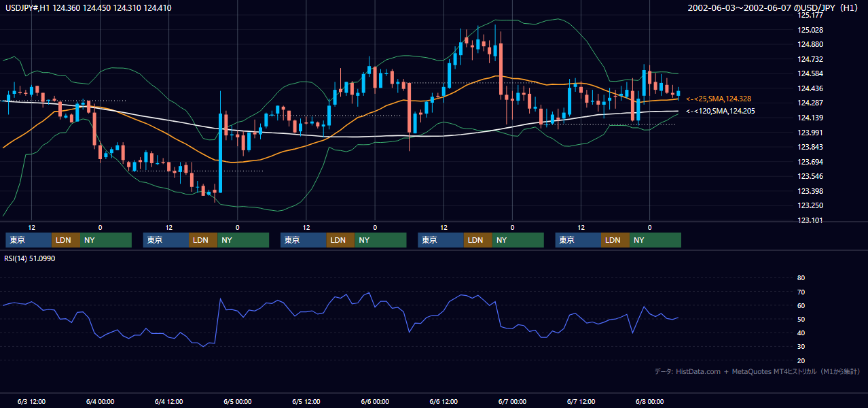The height and width of the screenshot is (408, 868).
Task: Click RSI scale value 80
Action: click(x=801, y=278)
